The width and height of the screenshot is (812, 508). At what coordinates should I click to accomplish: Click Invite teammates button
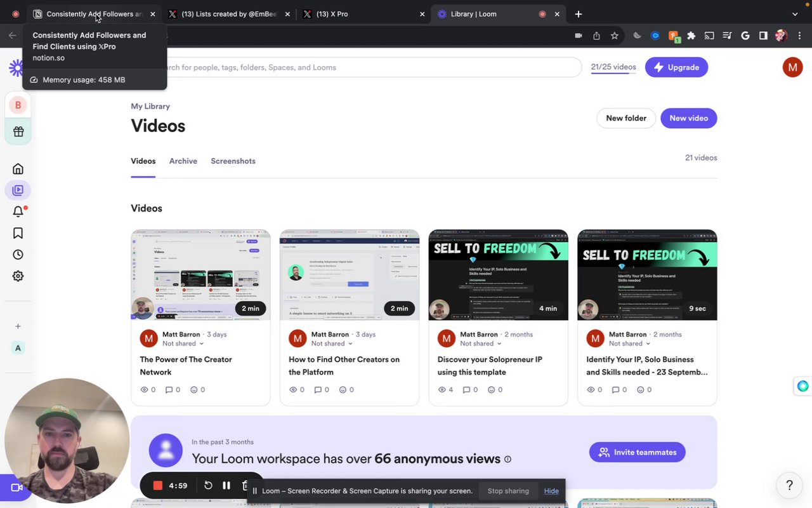[638, 452]
